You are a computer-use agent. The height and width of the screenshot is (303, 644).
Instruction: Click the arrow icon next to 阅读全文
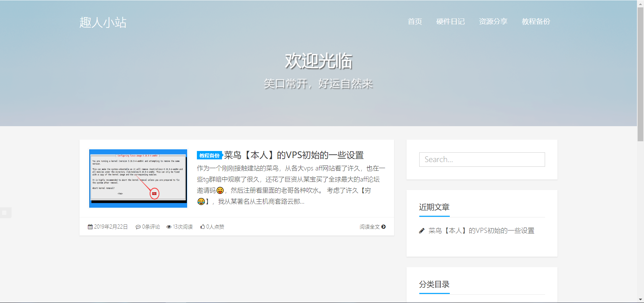point(383,227)
